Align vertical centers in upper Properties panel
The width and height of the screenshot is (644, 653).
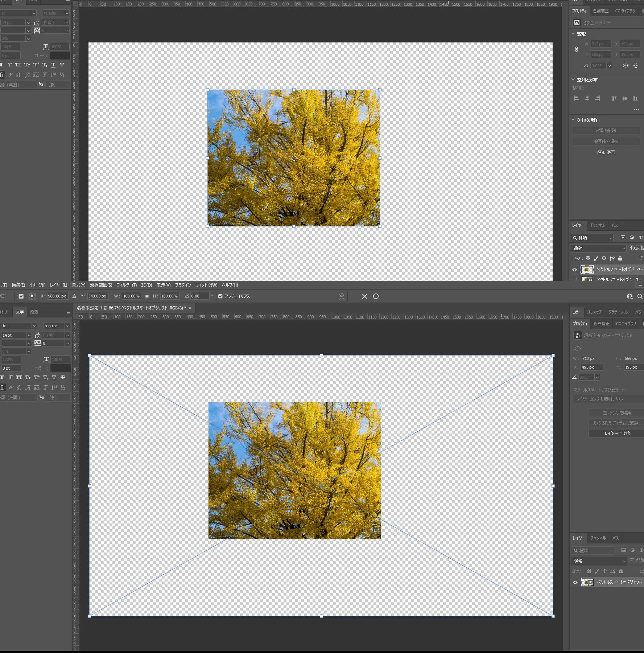(624, 98)
